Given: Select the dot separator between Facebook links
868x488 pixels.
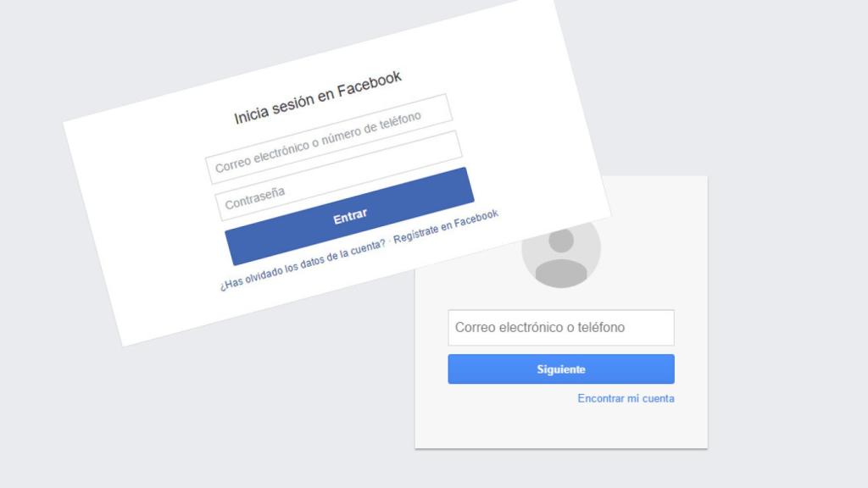Looking at the screenshot, I should (389, 241).
